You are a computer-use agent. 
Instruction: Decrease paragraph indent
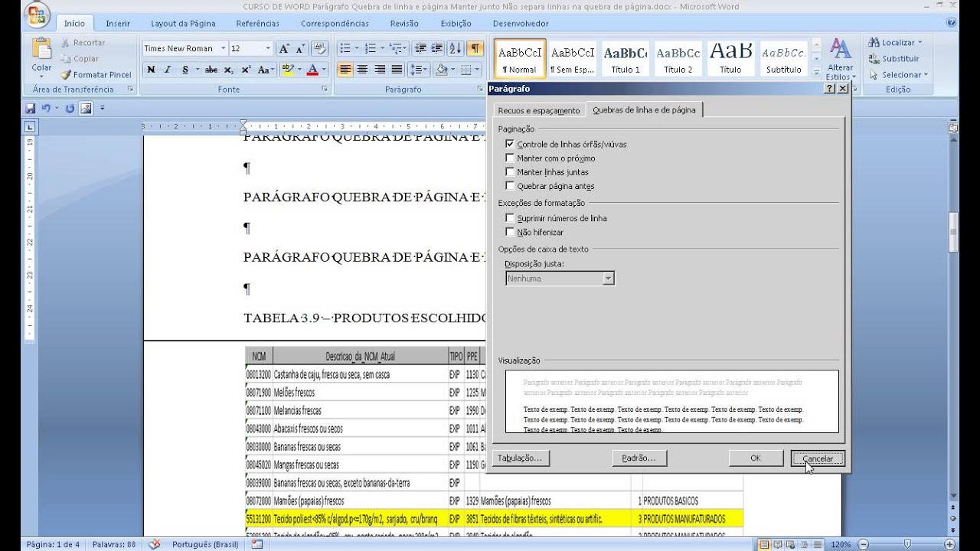point(420,48)
